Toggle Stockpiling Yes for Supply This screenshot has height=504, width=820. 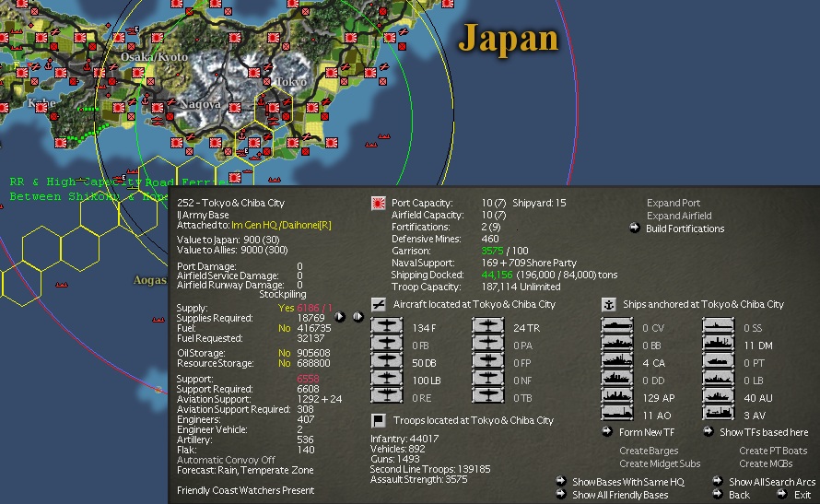286,308
